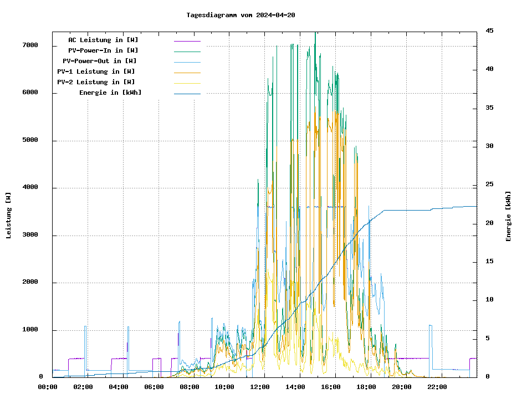Select the 00:00 label on time axis
This screenshot has height=399, width=532.
47,387
